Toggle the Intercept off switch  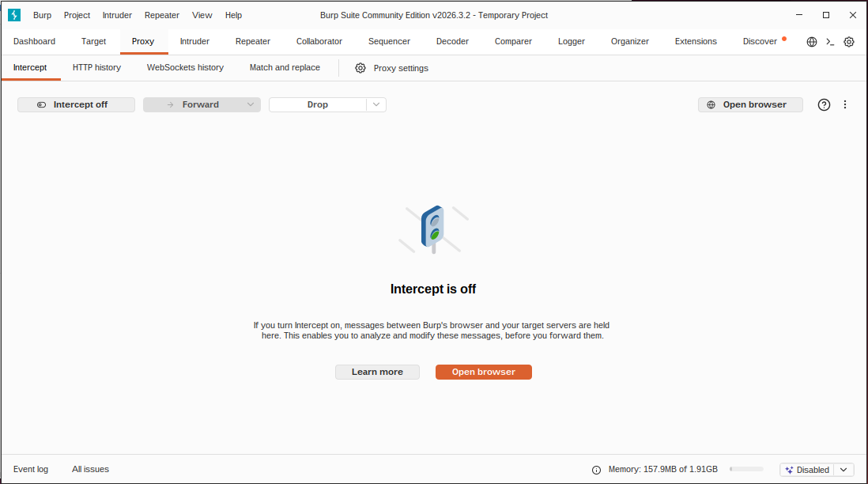76,104
